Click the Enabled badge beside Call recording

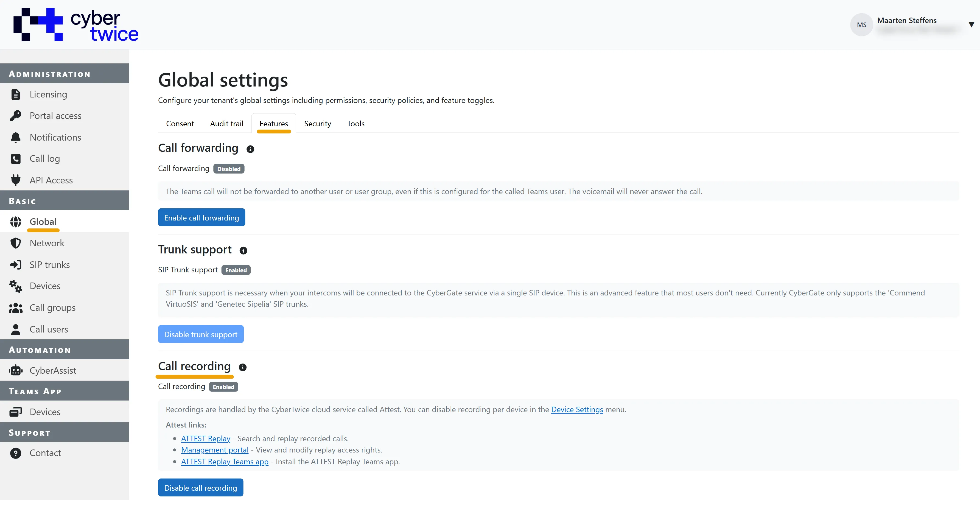coord(223,387)
